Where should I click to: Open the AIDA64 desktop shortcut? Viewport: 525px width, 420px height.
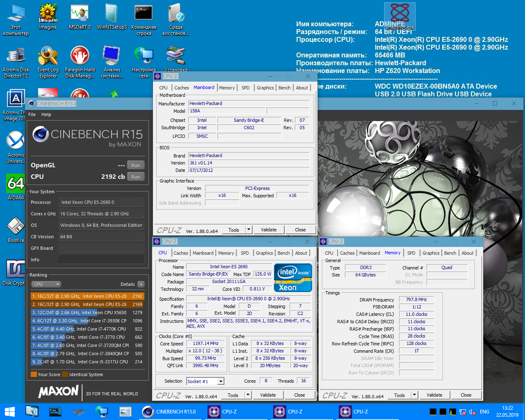tap(16, 187)
